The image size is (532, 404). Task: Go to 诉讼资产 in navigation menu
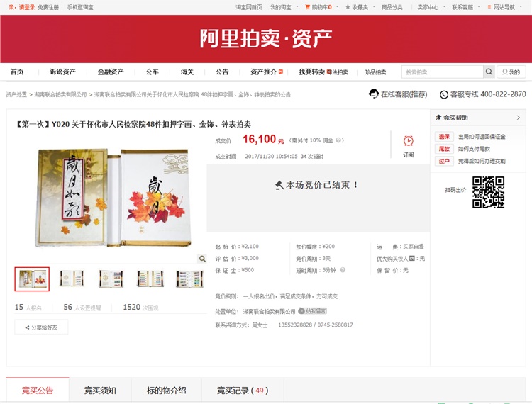pyautogui.click(x=62, y=72)
